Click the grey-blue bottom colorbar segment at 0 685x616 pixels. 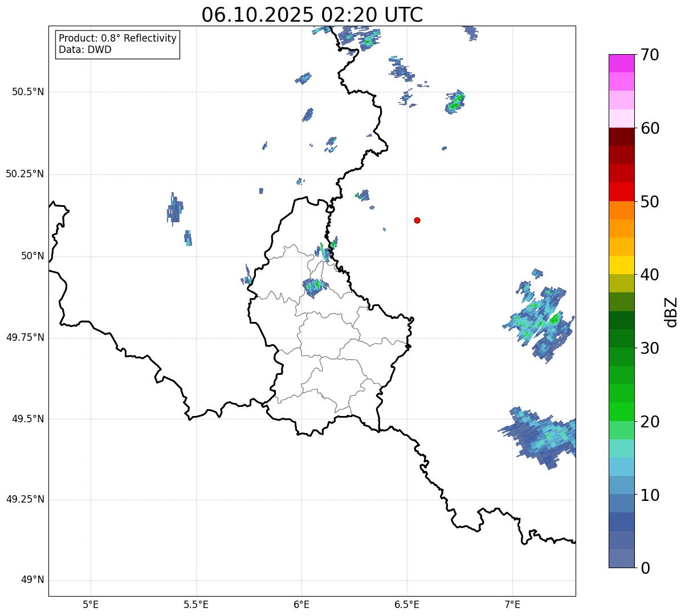(621, 558)
